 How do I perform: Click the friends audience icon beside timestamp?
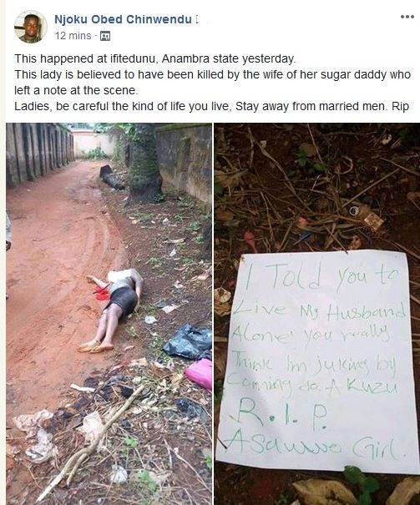(x=105, y=36)
